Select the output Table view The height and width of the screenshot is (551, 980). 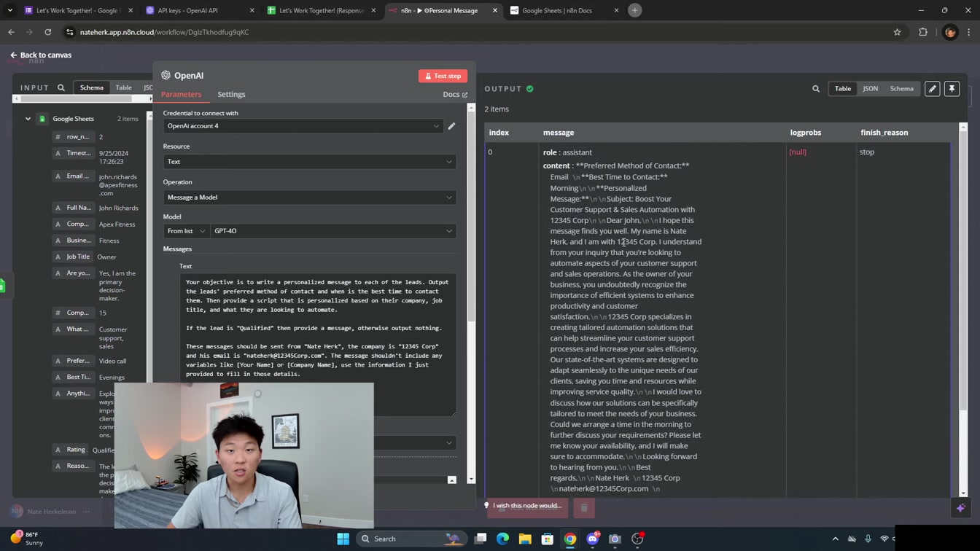(843, 89)
